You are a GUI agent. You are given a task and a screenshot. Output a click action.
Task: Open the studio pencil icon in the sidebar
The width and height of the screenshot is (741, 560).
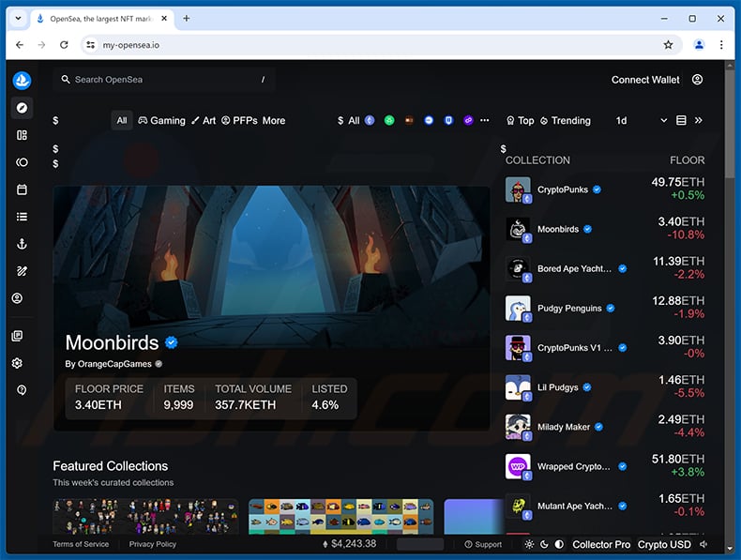[x=22, y=271]
